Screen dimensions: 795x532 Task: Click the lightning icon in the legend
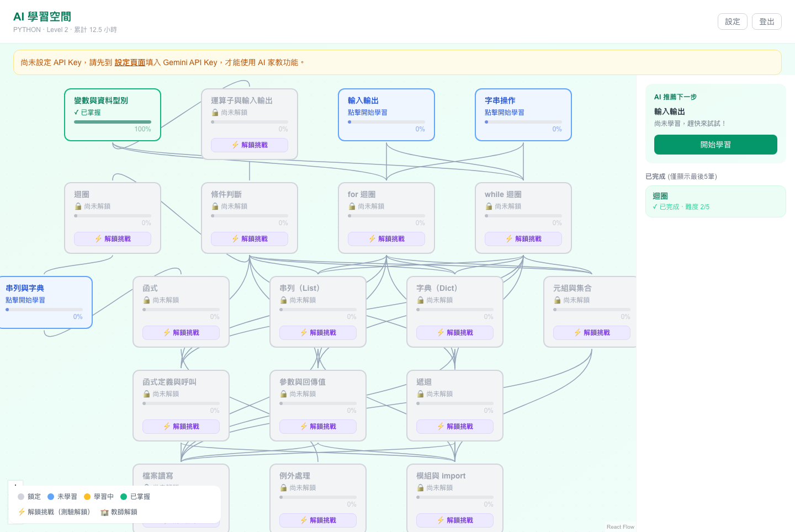(x=22, y=512)
